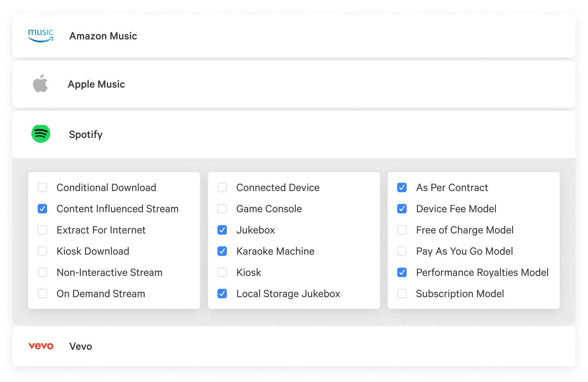The height and width of the screenshot is (382, 588).
Task: Uncheck Local Storage Jukebox
Action: point(222,294)
